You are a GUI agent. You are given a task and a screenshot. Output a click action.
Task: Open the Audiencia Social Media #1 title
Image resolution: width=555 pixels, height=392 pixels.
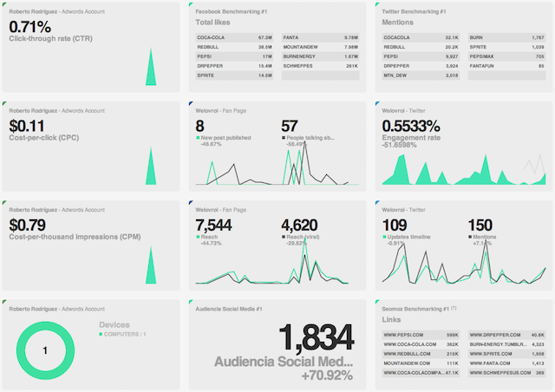coord(229,309)
